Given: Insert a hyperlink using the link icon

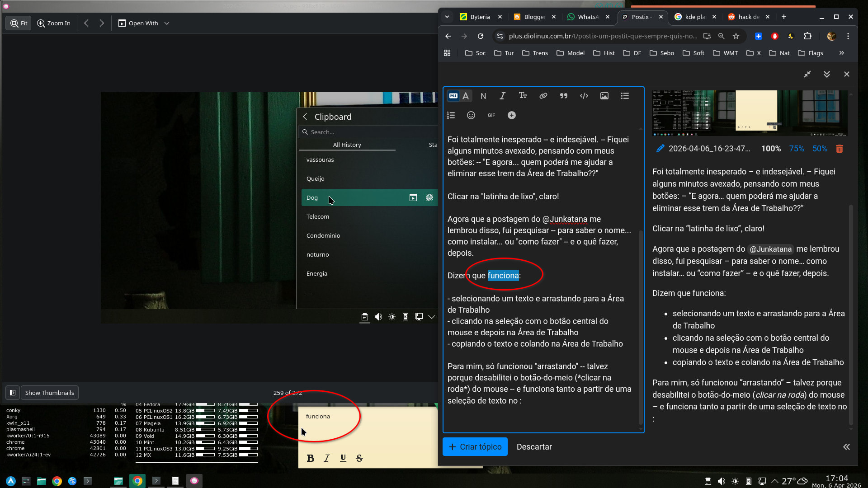Looking at the screenshot, I should point(543,96).
